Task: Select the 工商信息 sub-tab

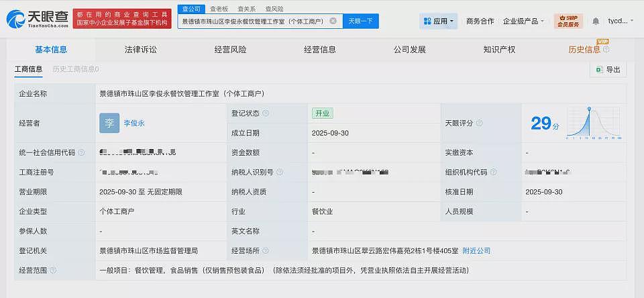Action: point(29,69)
